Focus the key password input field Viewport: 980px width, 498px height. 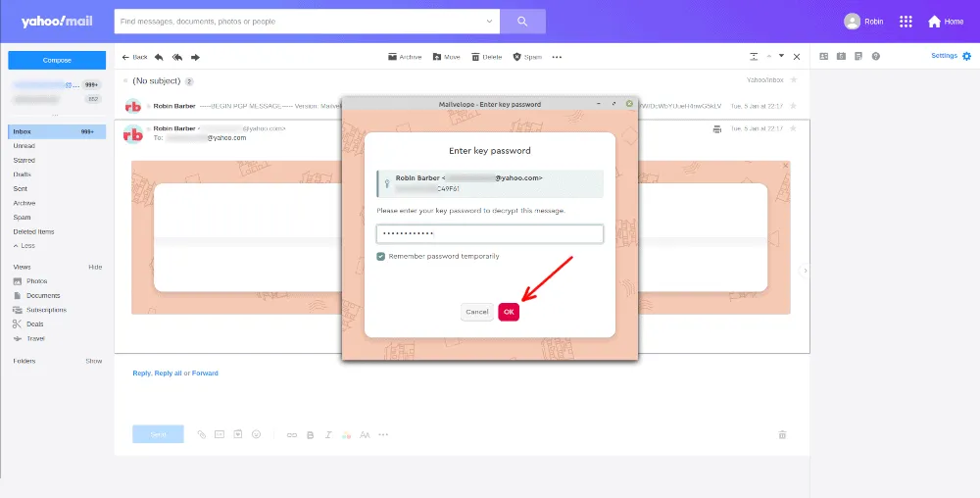(489, 233)
